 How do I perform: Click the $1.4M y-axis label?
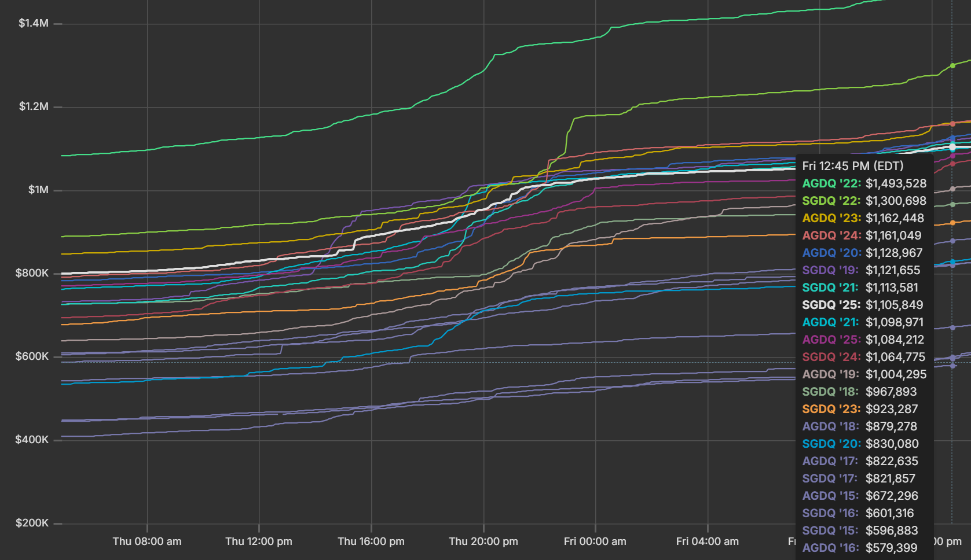[34, 23]
